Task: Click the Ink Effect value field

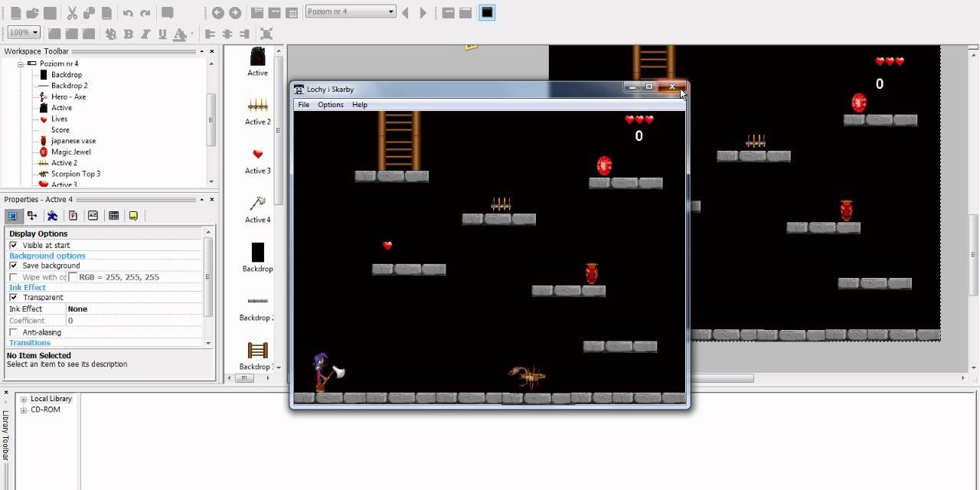Action: pos(134,309)
